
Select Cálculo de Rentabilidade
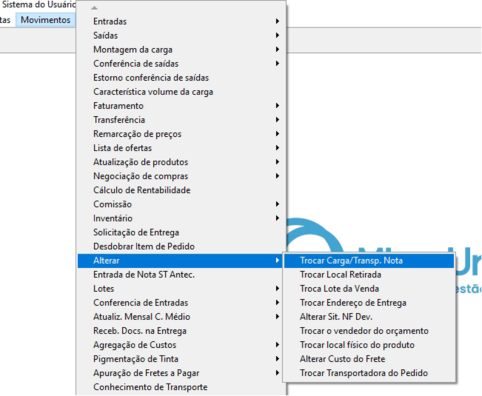pyautogui.click(x=182, y=190)
